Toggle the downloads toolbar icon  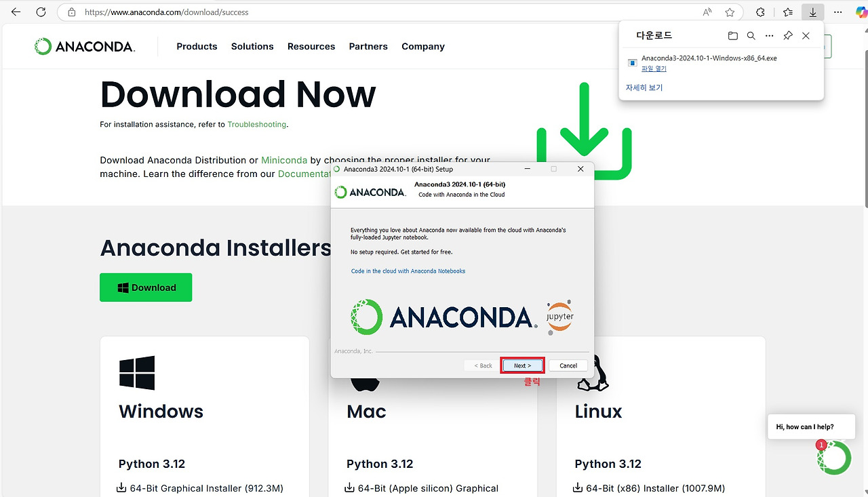(x=812, y=12)
